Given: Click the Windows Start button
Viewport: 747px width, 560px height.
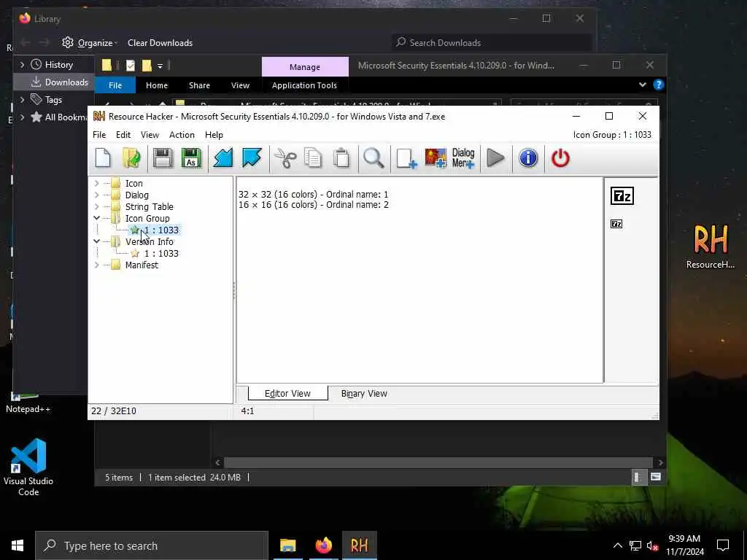Looking at the screenshot, I should [x=18, y=545].
